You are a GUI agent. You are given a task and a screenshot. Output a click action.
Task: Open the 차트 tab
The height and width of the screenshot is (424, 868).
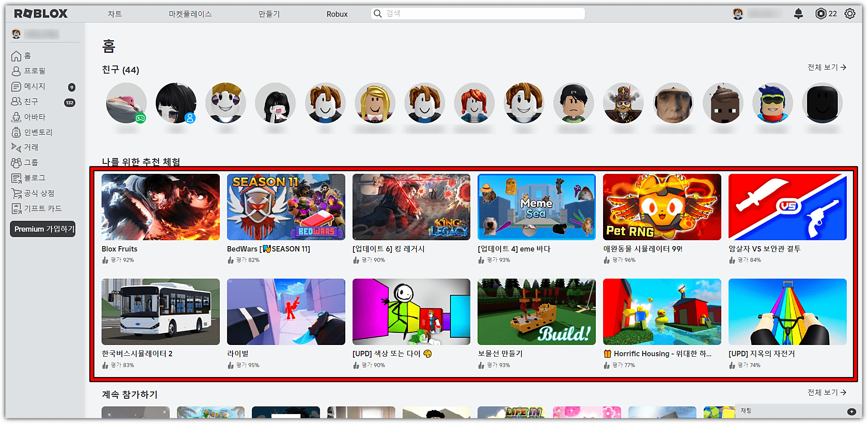[115, 14]
